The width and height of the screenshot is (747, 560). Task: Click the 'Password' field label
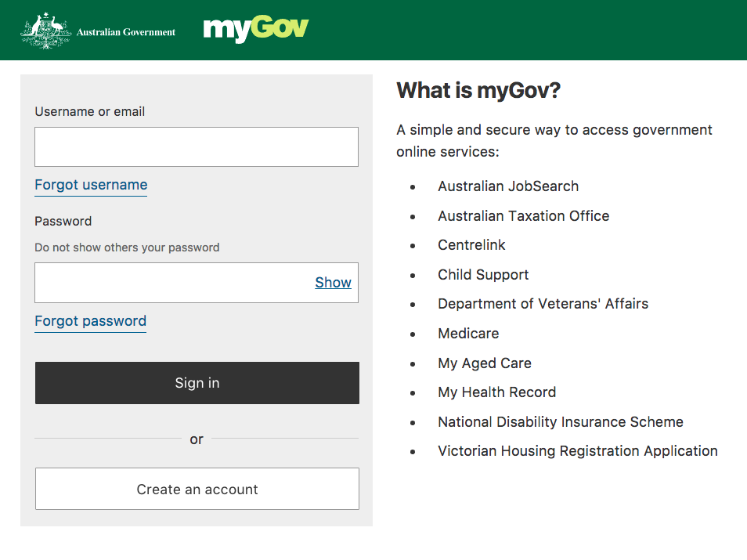point(63,221)
